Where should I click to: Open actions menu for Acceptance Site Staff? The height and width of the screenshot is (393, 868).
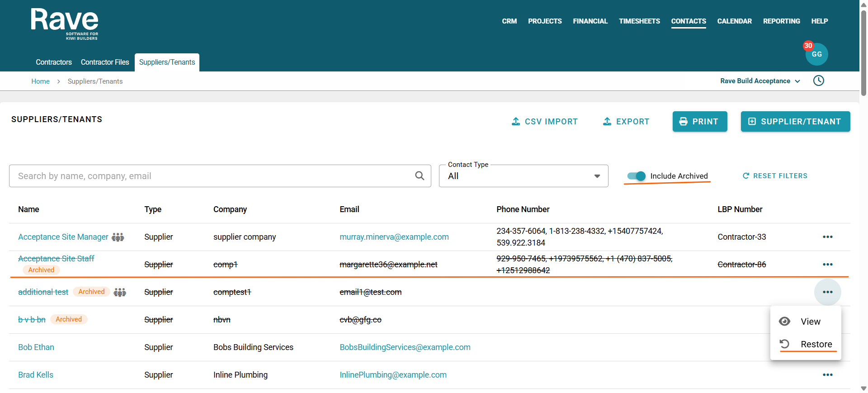tap(827, 265)
